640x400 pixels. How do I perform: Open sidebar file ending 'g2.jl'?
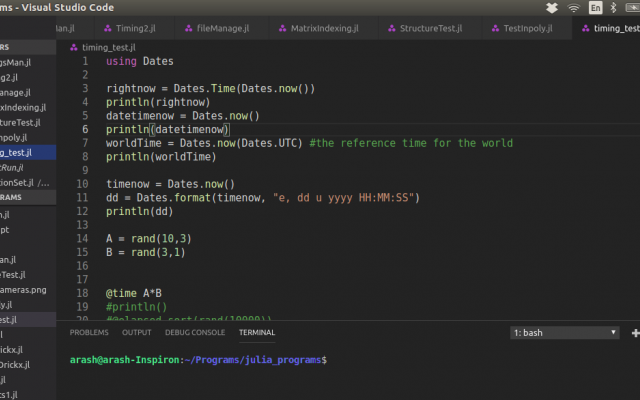(x=28, y=78)
